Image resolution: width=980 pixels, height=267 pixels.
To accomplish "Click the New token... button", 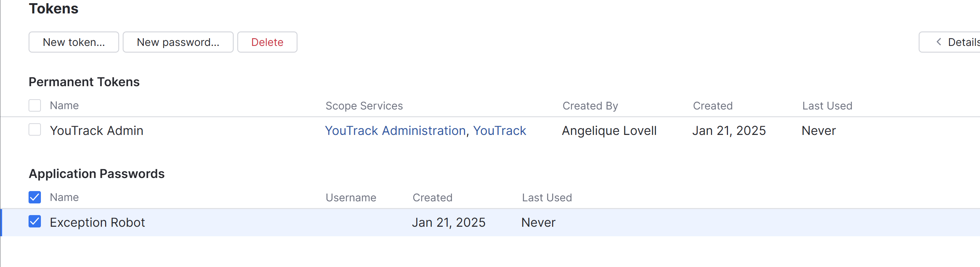I will point(73,42).
